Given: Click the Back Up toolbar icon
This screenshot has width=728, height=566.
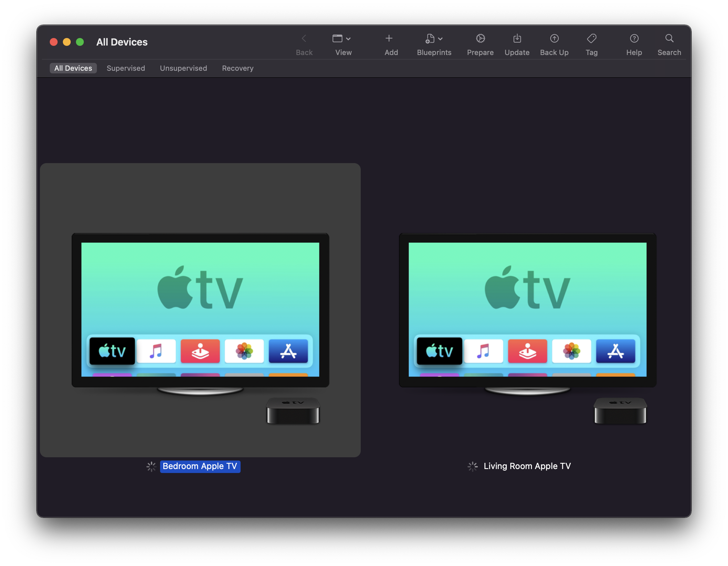Looking at the screenshot, I should 554,38.
